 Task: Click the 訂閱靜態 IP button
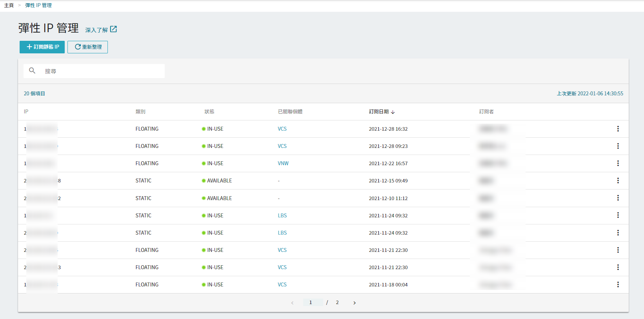[42, 47]
